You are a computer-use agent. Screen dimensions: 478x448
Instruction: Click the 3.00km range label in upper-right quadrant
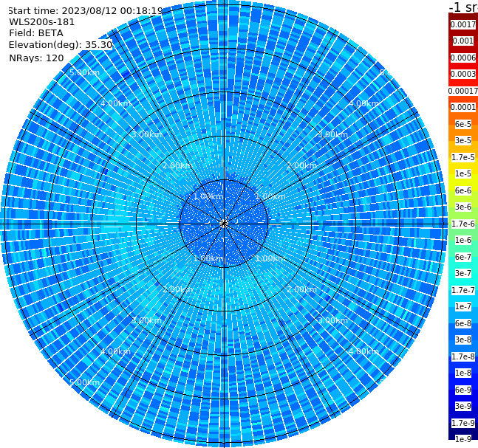(x=332, y=134)
